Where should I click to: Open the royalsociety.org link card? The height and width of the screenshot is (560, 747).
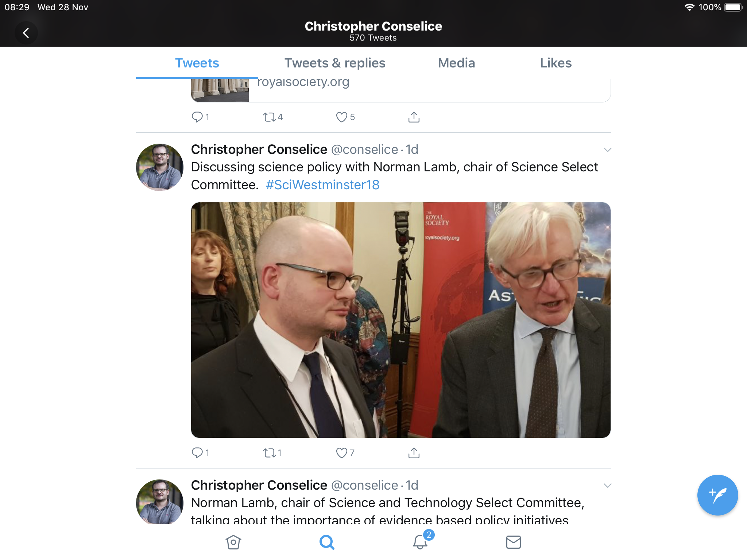coord(400,90)
